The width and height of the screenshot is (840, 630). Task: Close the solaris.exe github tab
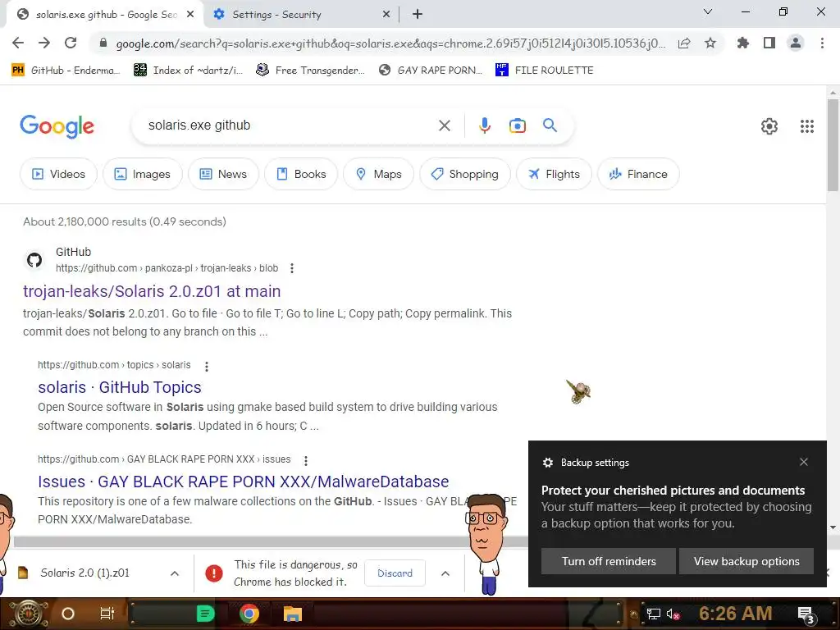(x=190, y=15)
